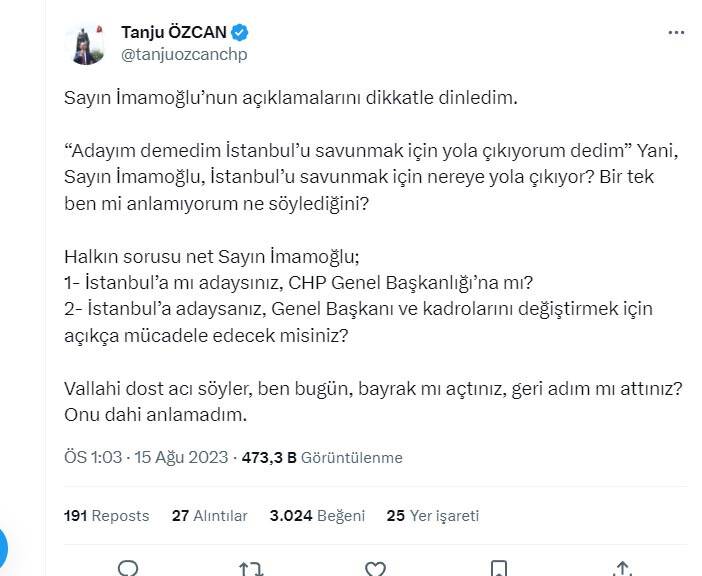
Task: Open the three-dot more options menu
Action: (677, 33)
